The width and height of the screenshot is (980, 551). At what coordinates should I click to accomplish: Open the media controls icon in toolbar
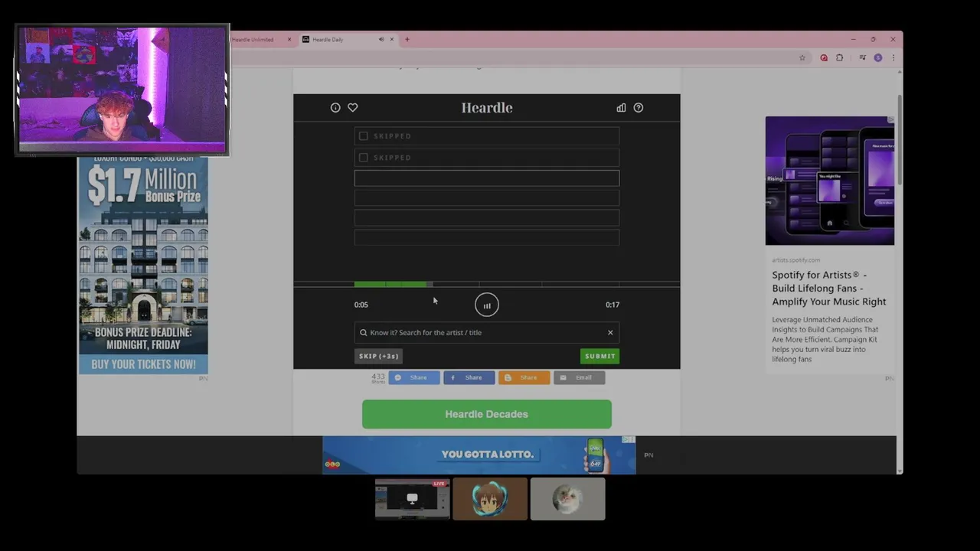click(x=863, y=57)
